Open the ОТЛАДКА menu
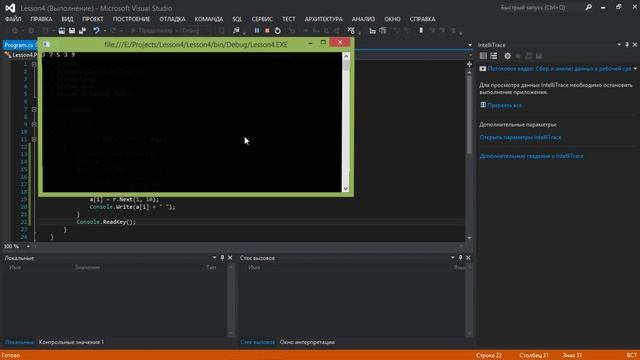 tap(172, 19)
